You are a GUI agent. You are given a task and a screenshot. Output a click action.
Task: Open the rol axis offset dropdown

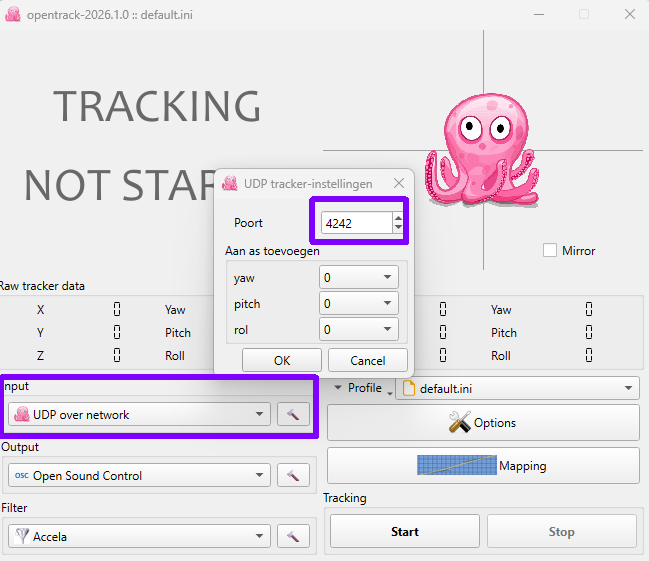tap(359, 329)
